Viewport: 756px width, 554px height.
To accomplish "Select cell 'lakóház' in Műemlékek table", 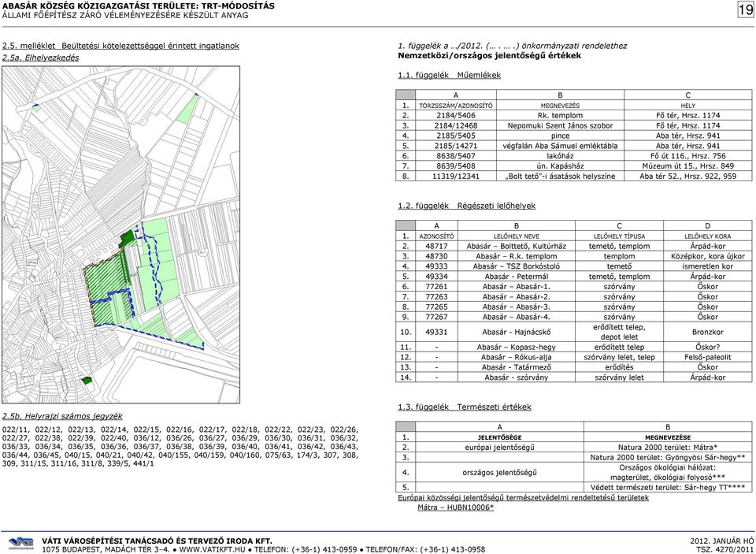I will 560,156.
